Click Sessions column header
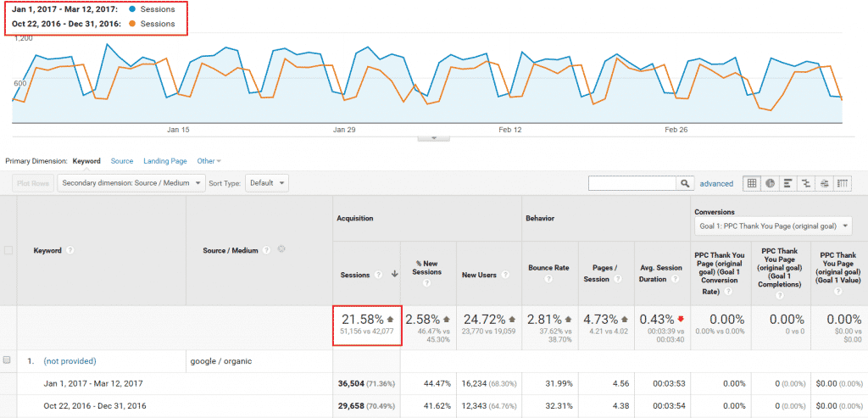 354,276
